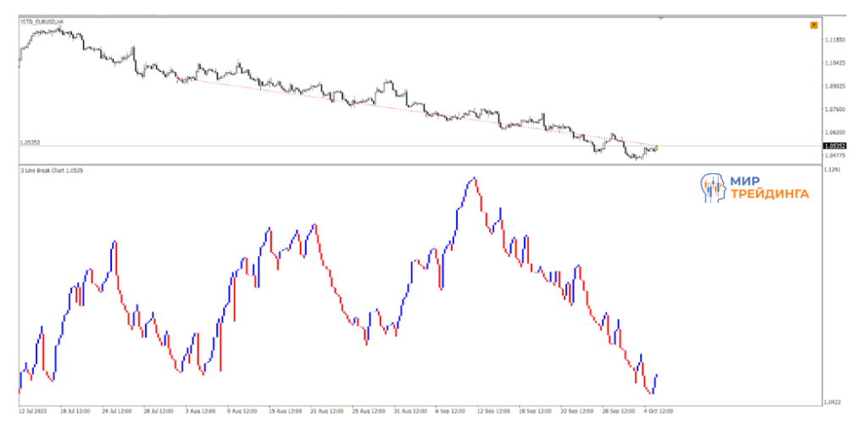Screen dimensions: 868x436
Task: Select the ISTD_EURUSD,H4 chart title label
Action: 41,22
